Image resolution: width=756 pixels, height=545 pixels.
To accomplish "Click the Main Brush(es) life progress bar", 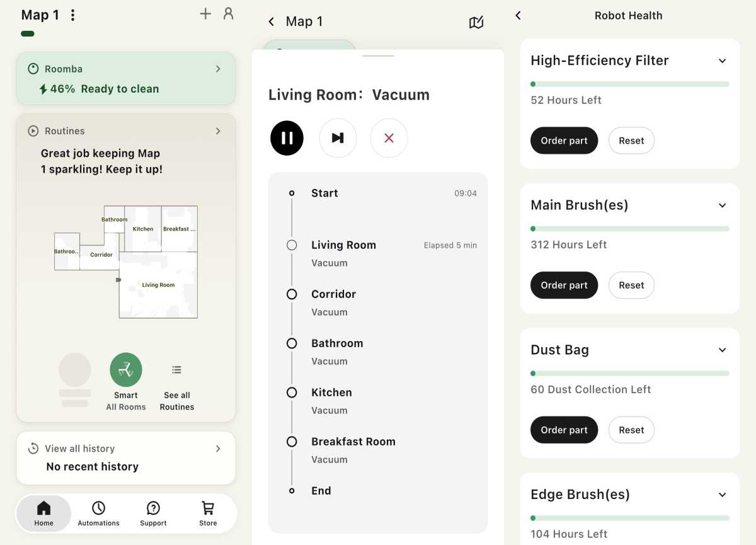I will click(630, 229).
